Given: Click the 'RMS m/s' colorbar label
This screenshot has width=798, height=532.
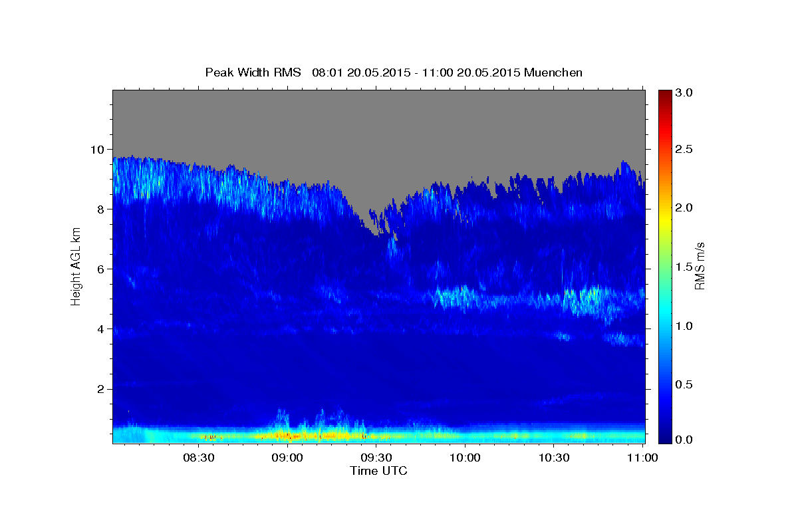Looking at the screenshot, I should coord(700,265).
